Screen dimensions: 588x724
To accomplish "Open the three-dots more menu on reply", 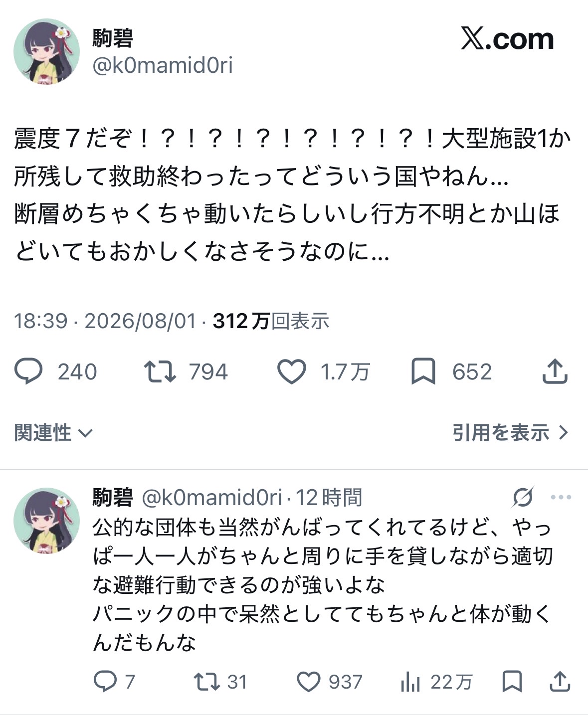I will [x=561, y=497].
